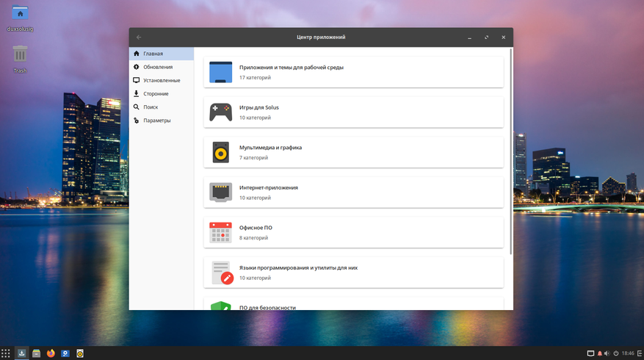This screenshot has height=360, width=644.
Task: Open Параметры settings in the sidebar
Action: pos(156,120)
